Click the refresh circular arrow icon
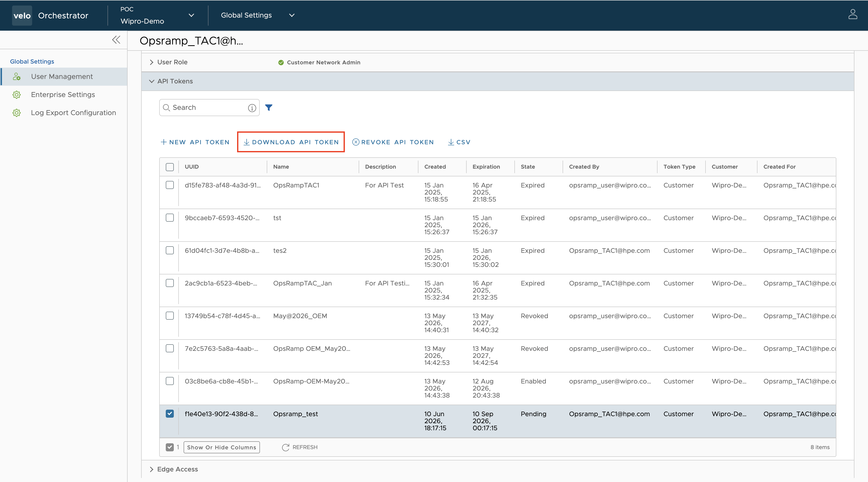Viewport: 868px width, 482px height. point(285,447)
